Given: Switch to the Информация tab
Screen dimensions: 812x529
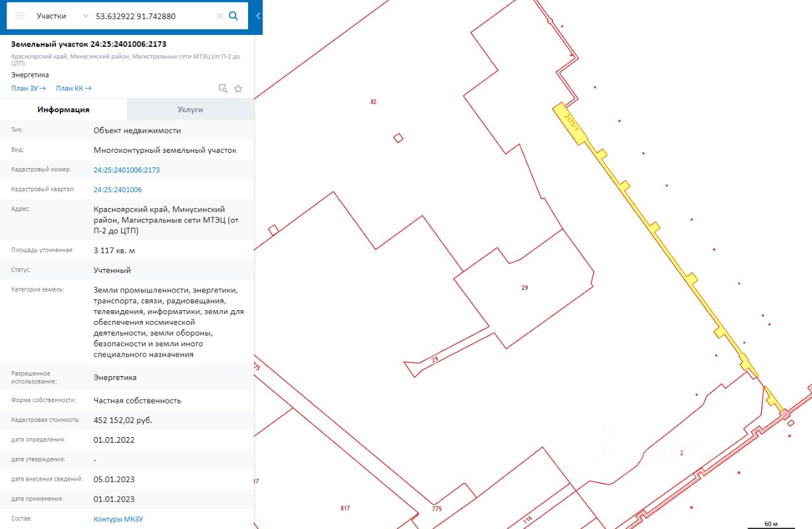Looking at the screenshot, I should click(63, 109).
